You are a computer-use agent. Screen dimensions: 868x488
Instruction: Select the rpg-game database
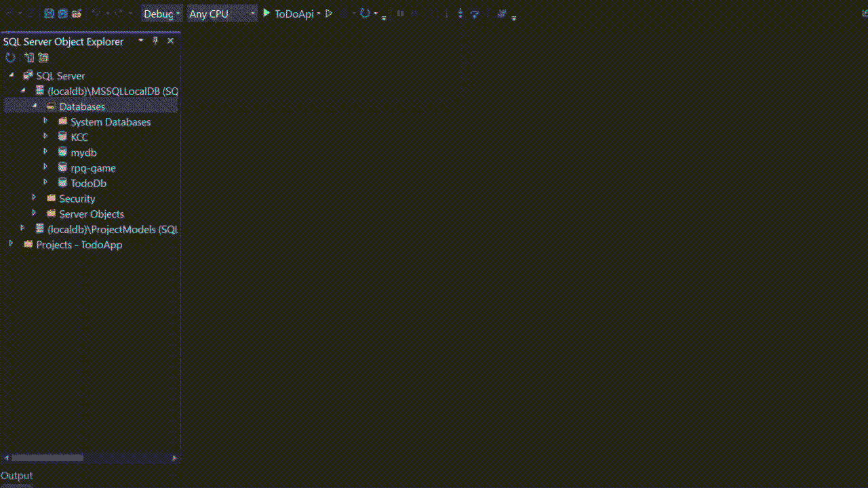click(x=93, y=167)
